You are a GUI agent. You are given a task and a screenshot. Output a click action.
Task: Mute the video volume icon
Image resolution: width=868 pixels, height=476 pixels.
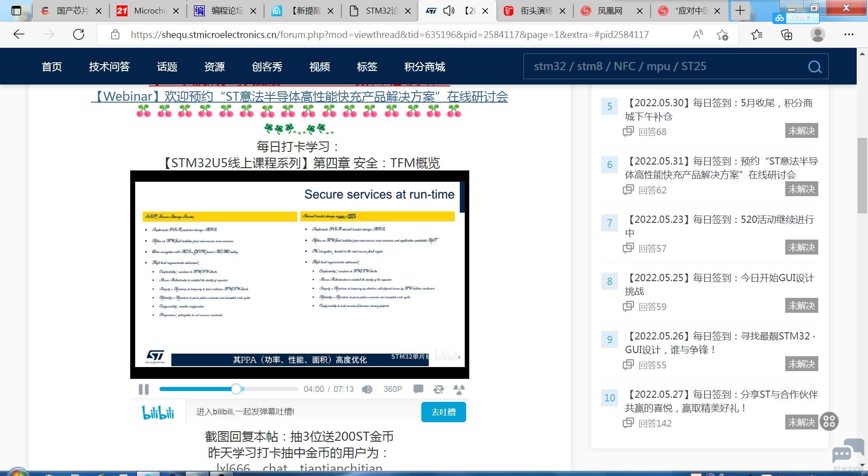(367, 389)
